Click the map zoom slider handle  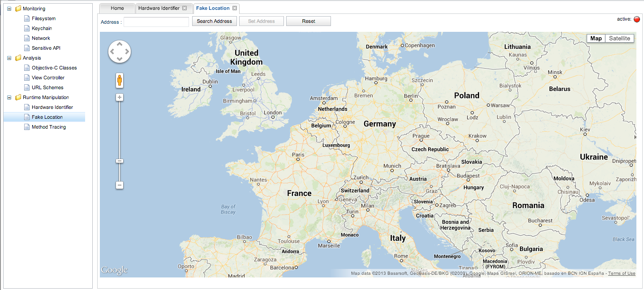click(x=120, y=161)
